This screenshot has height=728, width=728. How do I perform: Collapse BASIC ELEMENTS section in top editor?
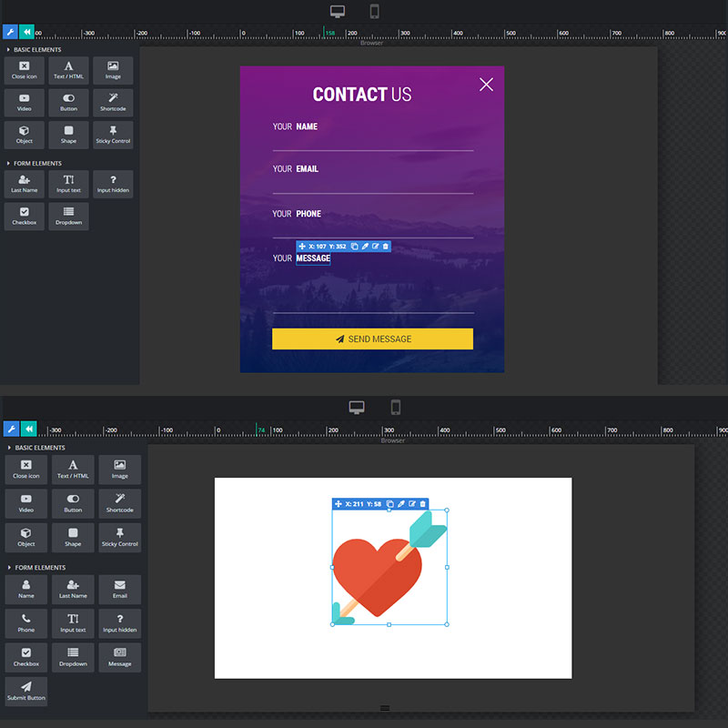[34, 50]
